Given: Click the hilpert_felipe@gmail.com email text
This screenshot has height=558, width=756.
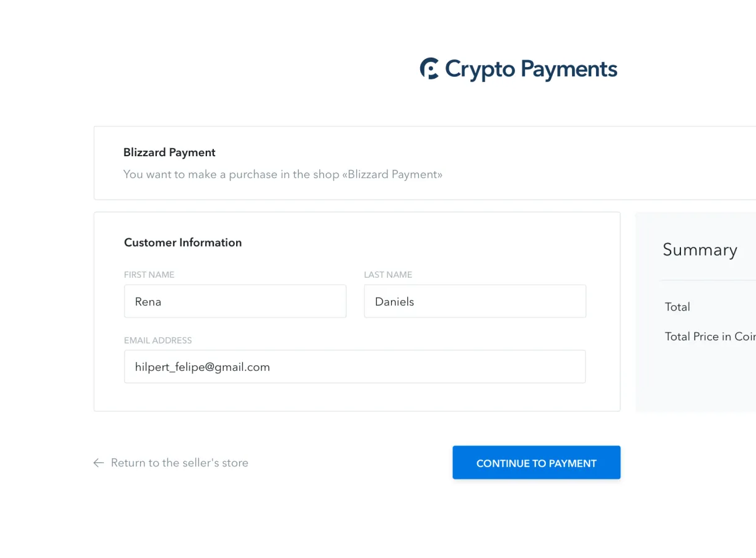Looking at the screenshot, I should tap(202, 367).
